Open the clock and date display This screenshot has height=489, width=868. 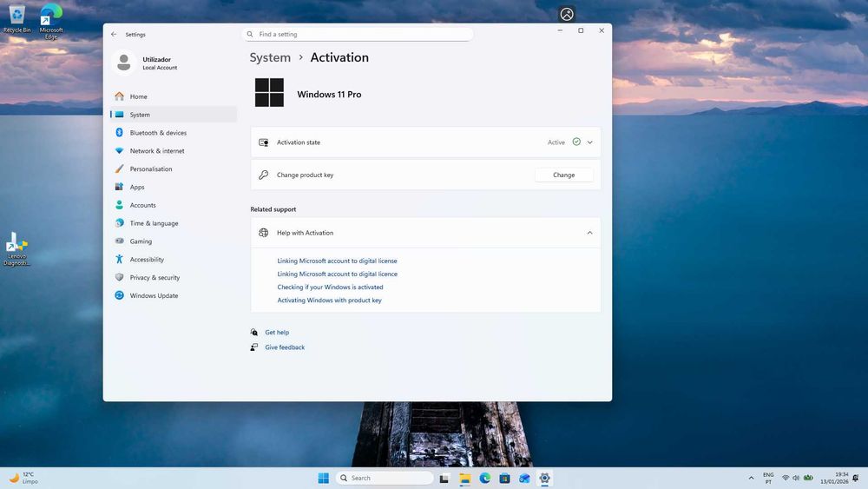[834, 479]
